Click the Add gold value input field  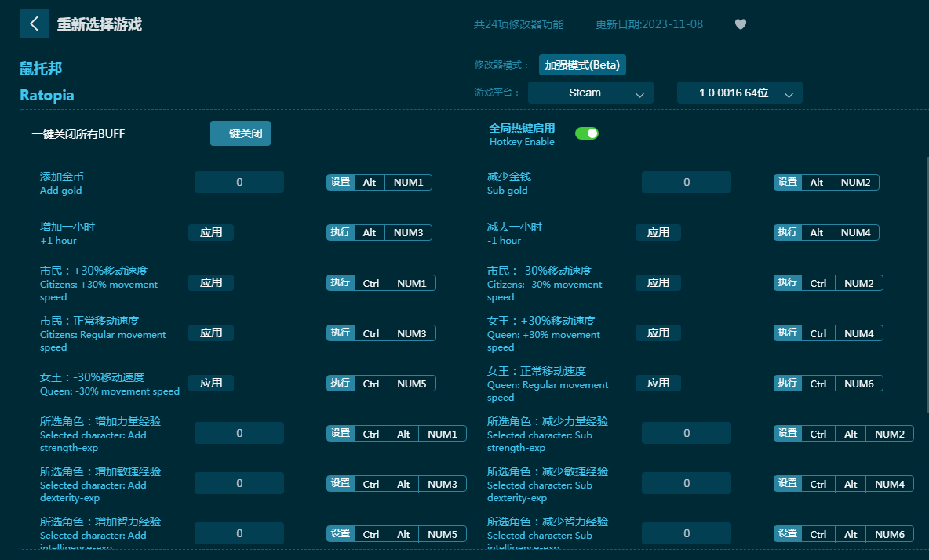(239, 182)
